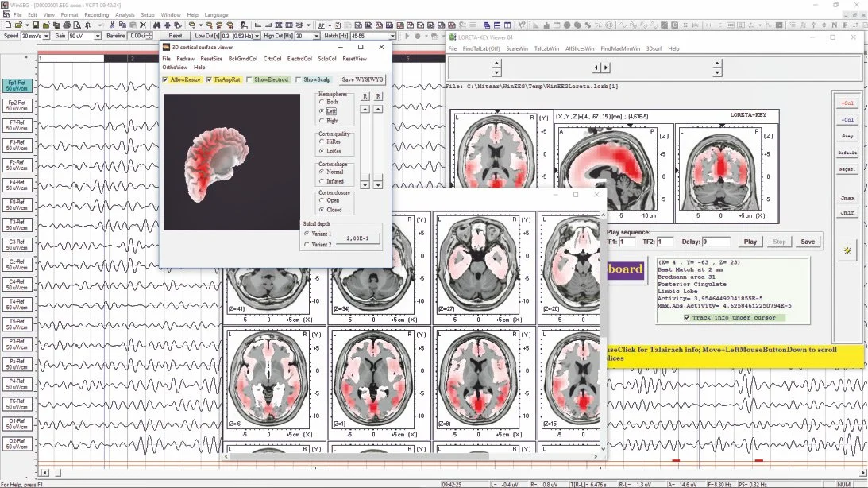Image resolution: width=868 pixels, height=488 pixels.
Task: Click the Print Preview toolbar icon
Action: [77, 25]
